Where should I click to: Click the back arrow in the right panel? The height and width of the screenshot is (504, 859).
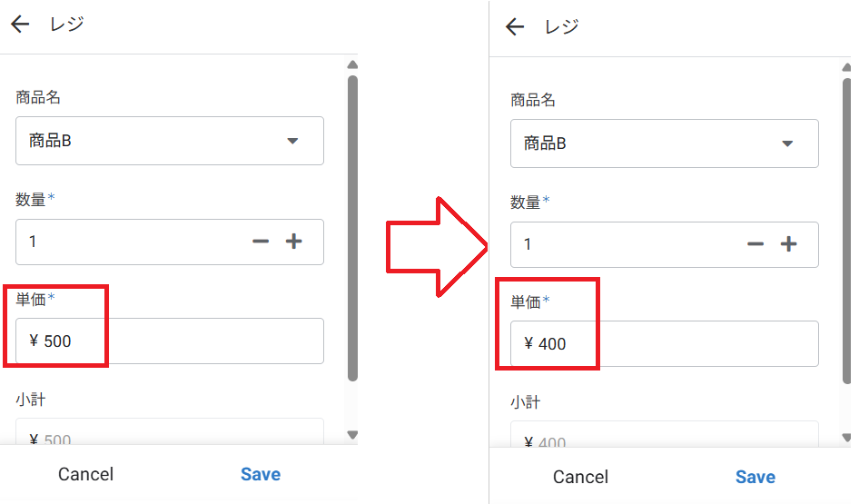(x=515, y=27)
